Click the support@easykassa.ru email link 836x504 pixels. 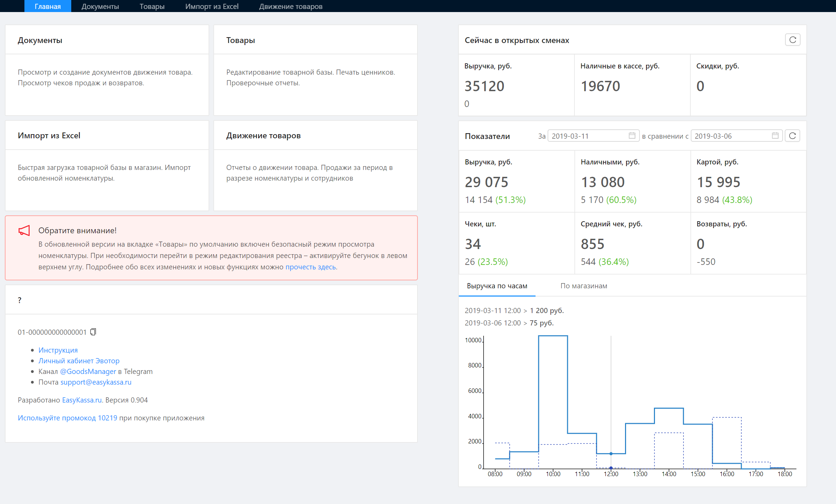[96, 382]
